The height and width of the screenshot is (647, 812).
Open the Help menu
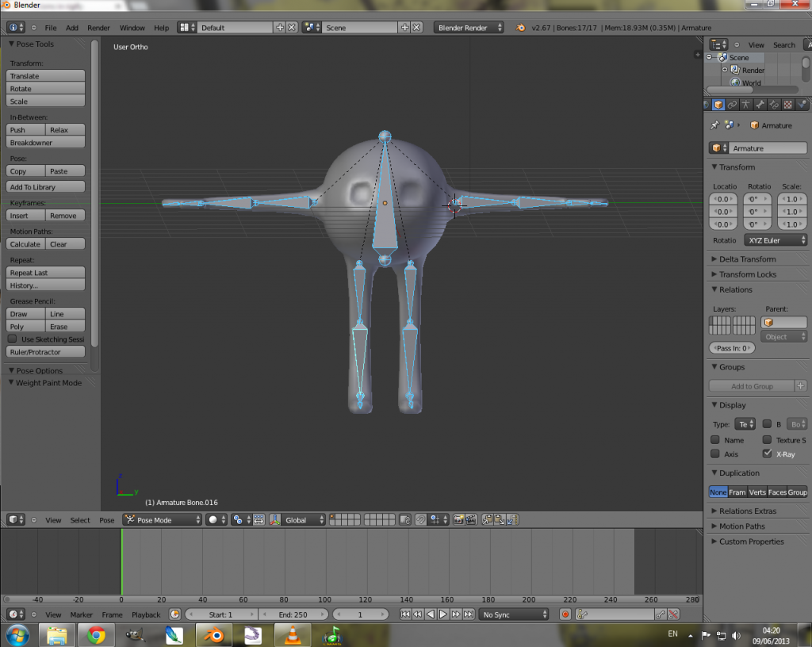point(162,28)
